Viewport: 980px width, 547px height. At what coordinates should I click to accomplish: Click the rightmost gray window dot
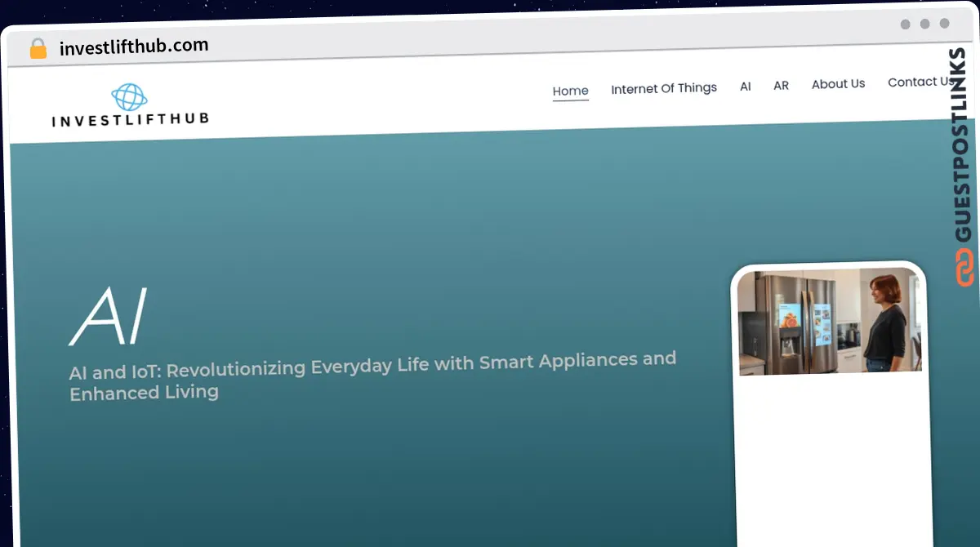945,24
